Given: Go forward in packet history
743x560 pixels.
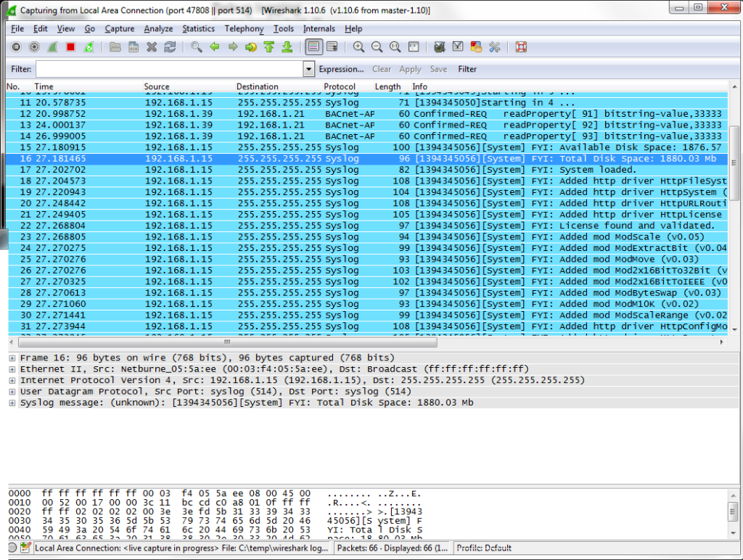Looking at the screenshot, I should 233,47.
